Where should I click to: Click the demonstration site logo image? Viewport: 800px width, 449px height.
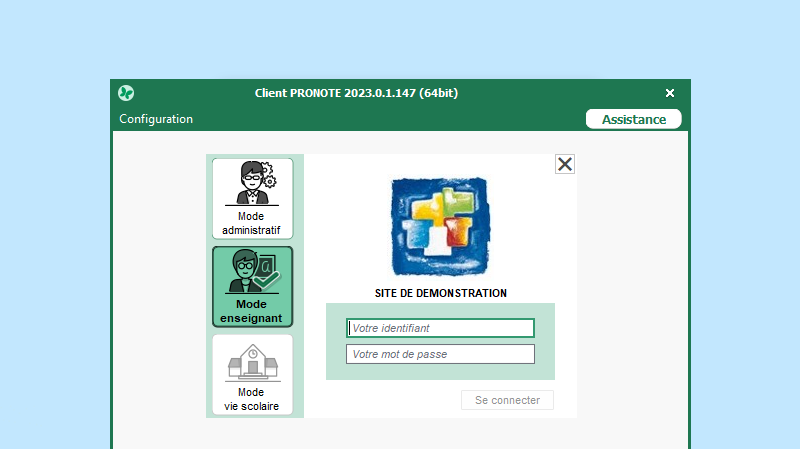pyautogui.click(x=440, y=227)
